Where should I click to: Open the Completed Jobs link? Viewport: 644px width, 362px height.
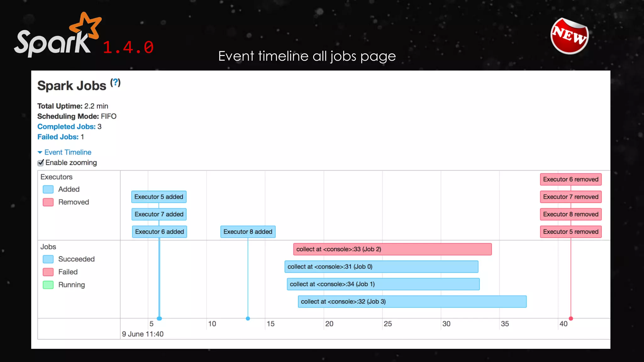coord(66,127)
